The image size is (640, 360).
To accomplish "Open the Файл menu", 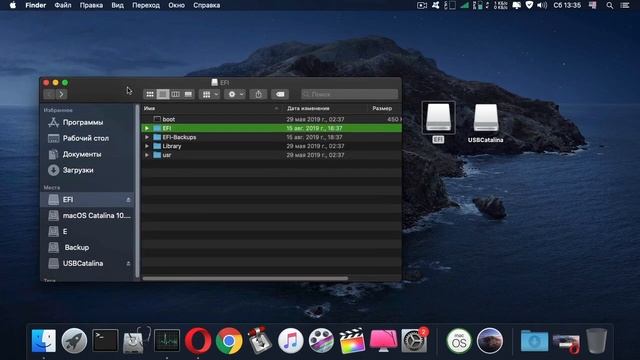I will tap(63, 5).
